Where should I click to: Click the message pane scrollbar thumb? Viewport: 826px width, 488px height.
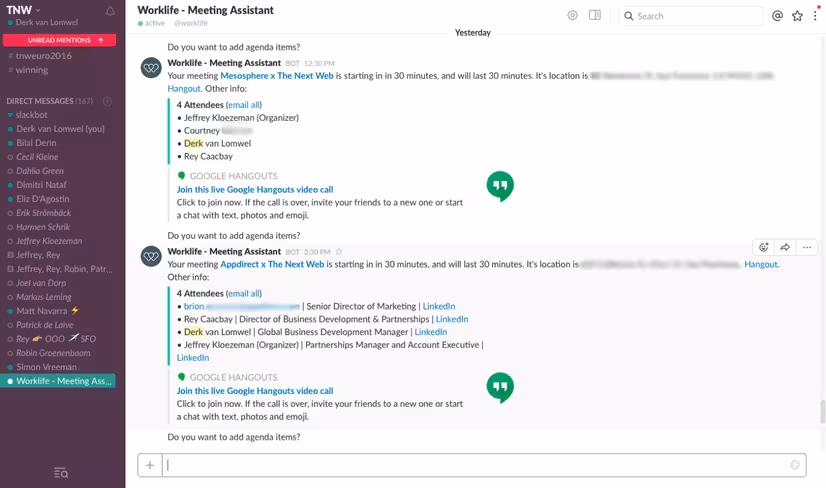[x=822, y=412]
